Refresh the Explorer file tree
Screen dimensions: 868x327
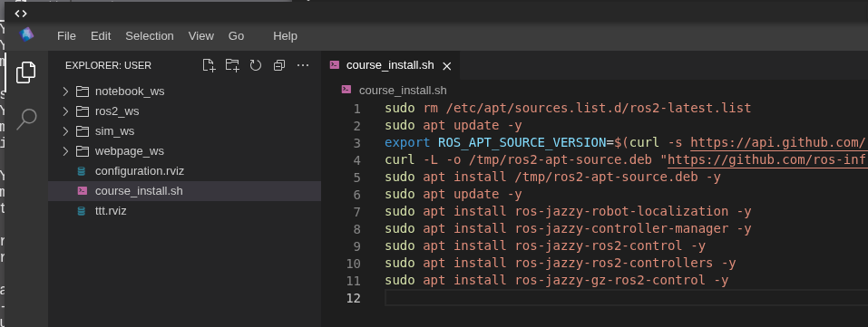coord(255,65)
